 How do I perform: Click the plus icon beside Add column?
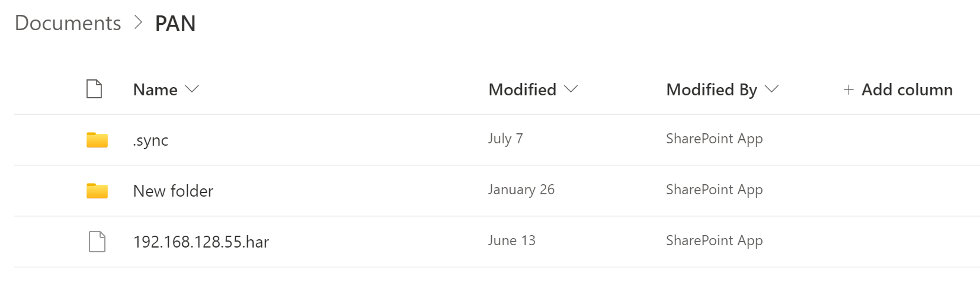pyautogui.click(x=848, y=90)
